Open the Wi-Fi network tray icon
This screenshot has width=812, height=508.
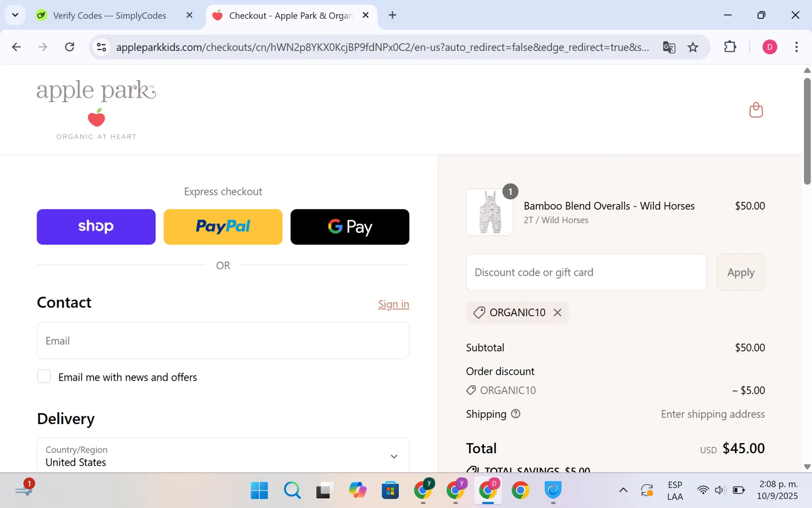point(703,490)
